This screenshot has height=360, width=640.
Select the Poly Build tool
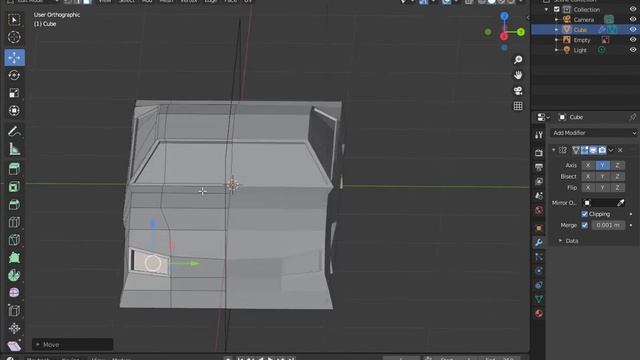pyautogui.click(x=14, y=258)
